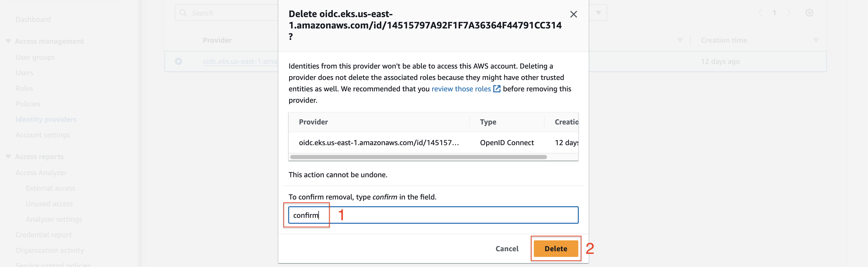Sort by Creation time column arrow

tap(816, 40)
